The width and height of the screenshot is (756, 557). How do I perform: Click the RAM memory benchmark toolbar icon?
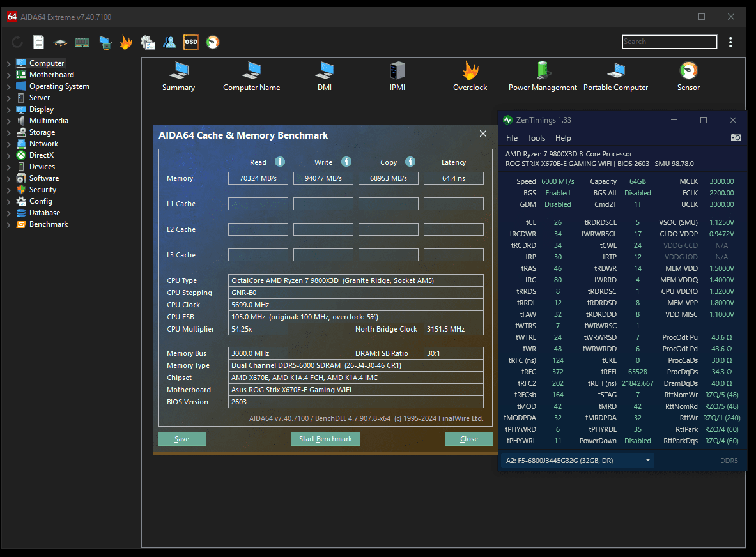[82, 42]
